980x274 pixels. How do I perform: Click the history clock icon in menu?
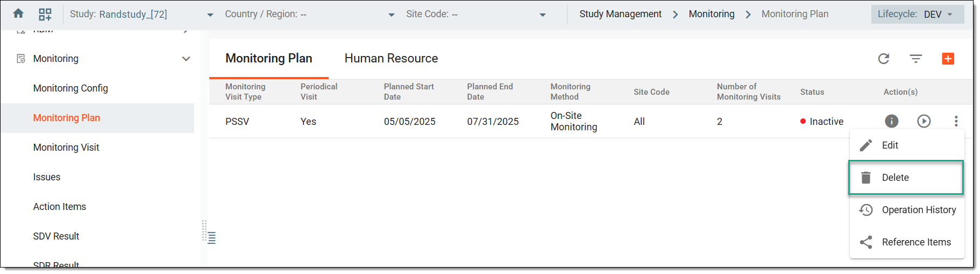866,210
